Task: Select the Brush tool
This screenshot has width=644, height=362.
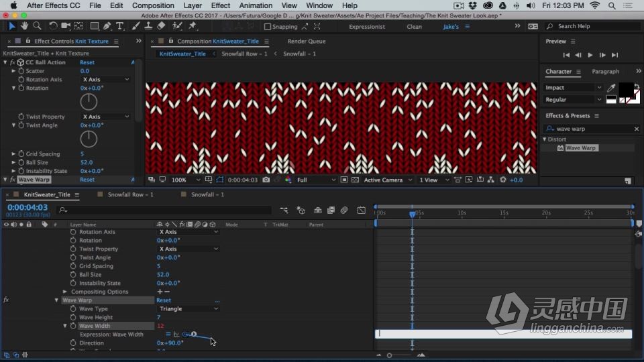Action: click(136, 26)
